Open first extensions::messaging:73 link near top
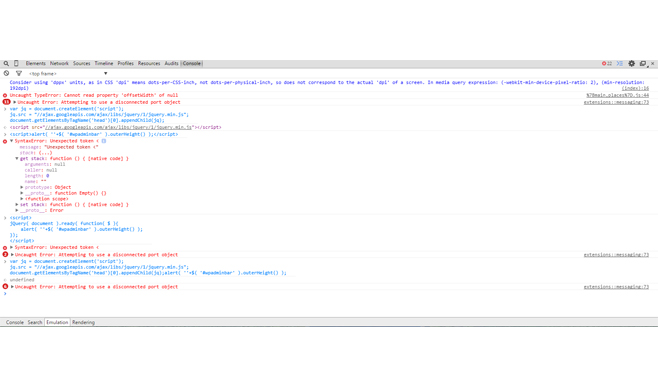The width and height of the screenshot is (658, 387). click(x=616, y=102)
